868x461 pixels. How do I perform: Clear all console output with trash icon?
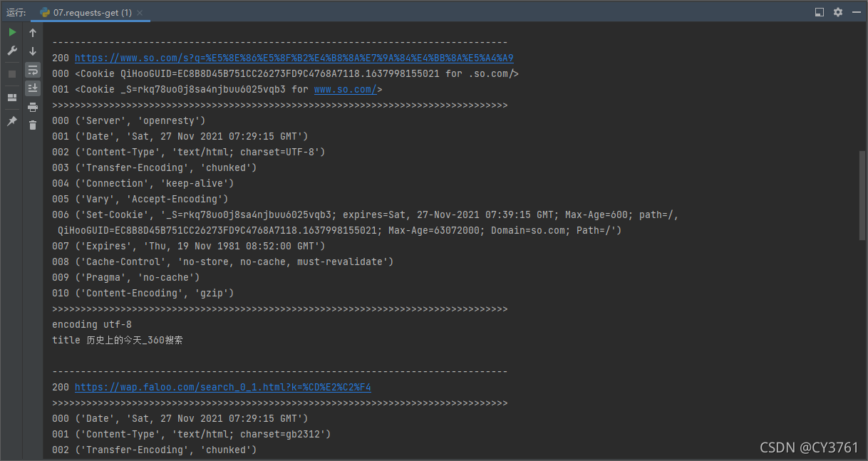pyautogui.click(x=33, y=125)
